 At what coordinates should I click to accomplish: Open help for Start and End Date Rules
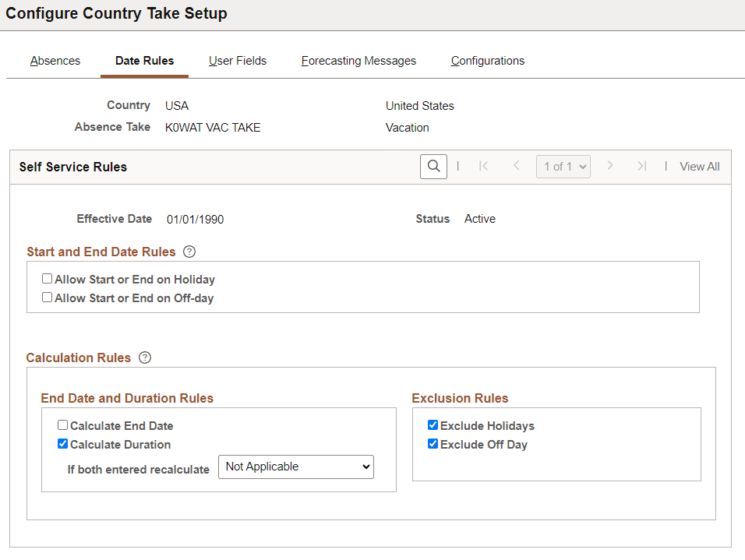(x=189, y=252)
